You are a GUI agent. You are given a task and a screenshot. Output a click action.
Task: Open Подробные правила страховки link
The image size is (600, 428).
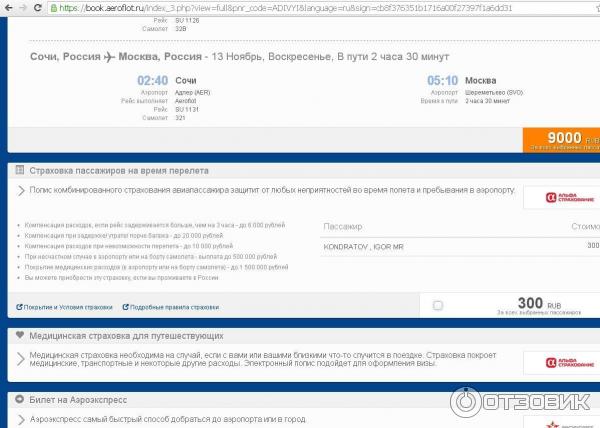point(174,307)
